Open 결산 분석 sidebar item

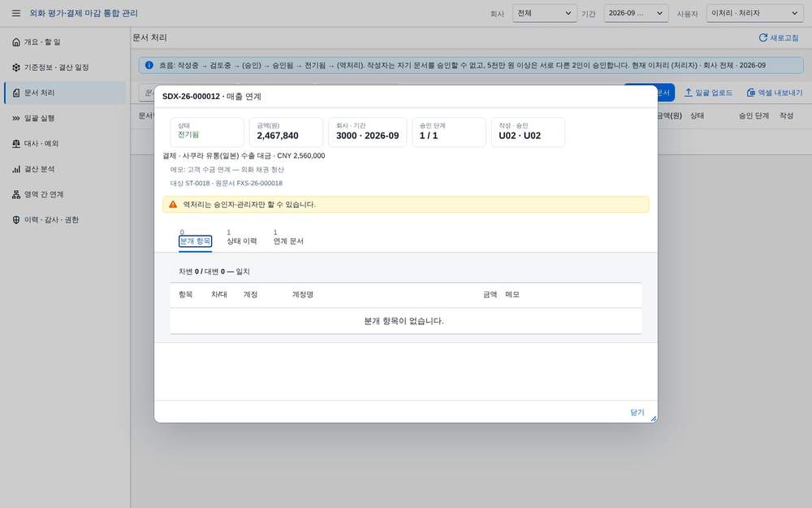click(x=65, y=169)
